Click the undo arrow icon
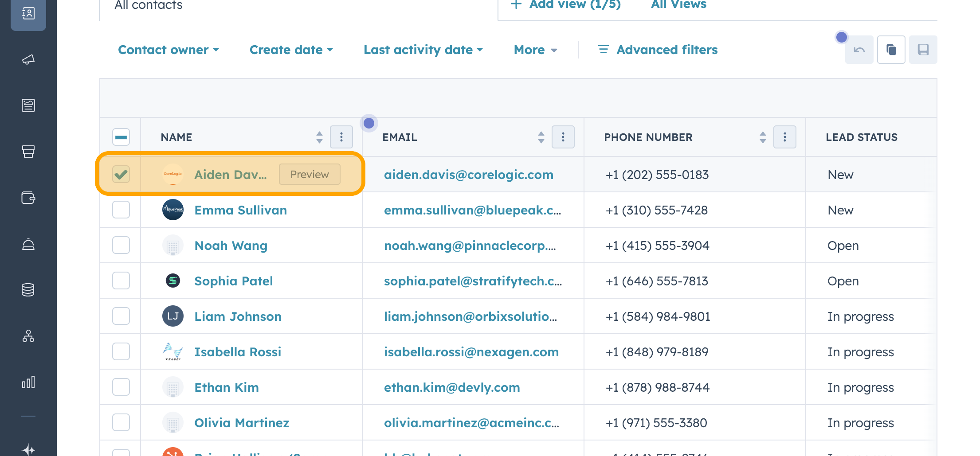 (859, 50)
